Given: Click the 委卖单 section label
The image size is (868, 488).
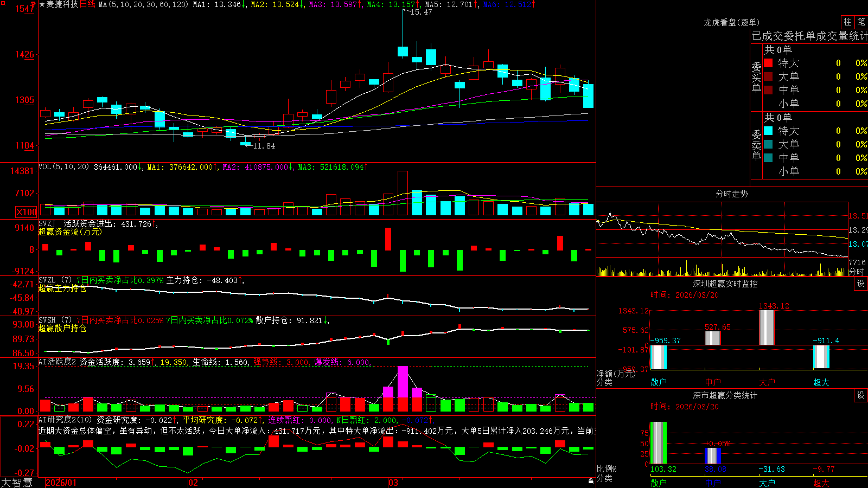Looking at the screenshot, I should [756, 145].
